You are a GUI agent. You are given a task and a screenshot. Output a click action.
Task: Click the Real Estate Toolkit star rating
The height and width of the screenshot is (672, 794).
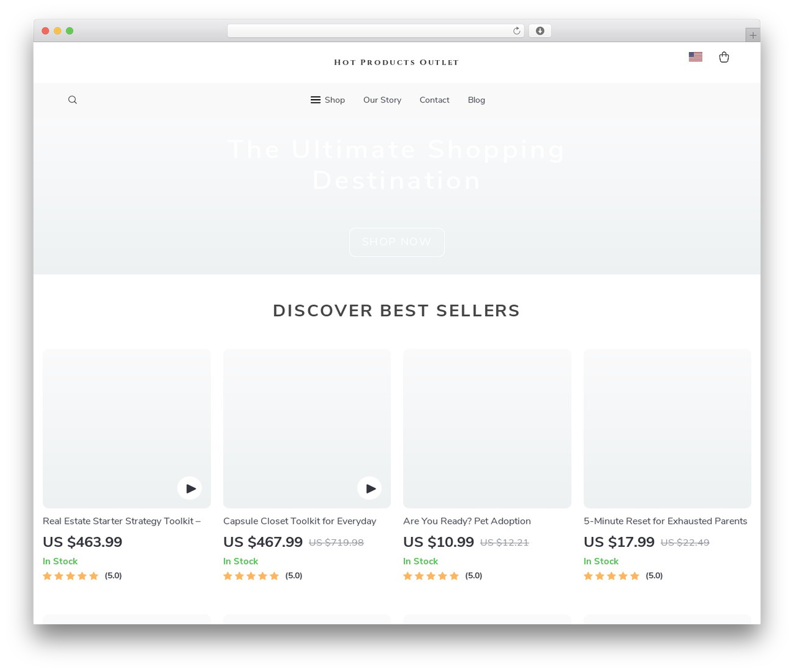coord(71,576)
